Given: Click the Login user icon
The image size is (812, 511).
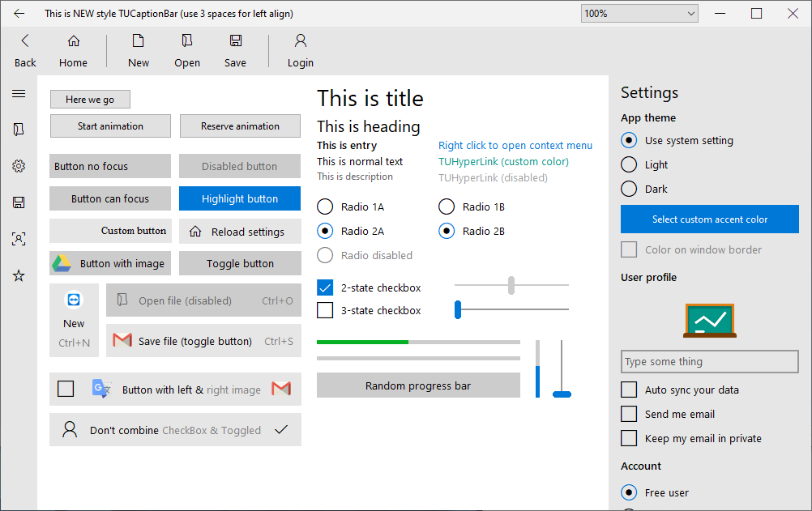Looking at the screenshot, I should coord(301,40).
